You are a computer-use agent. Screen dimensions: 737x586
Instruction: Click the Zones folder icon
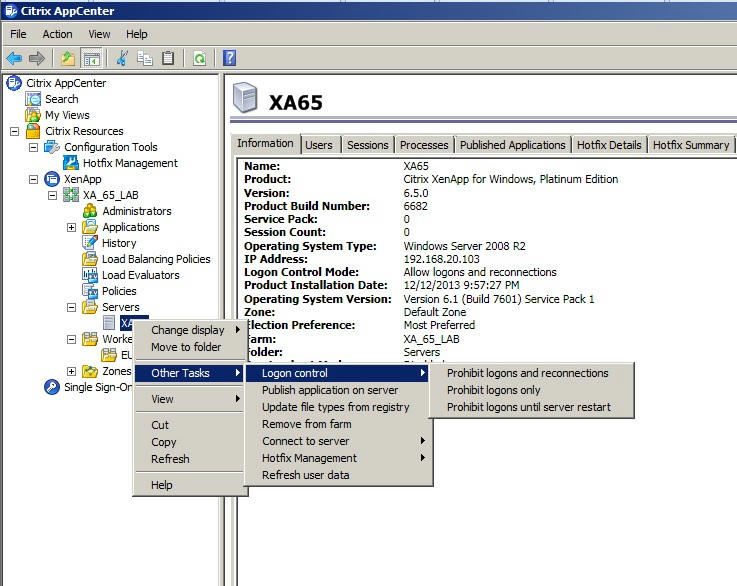pos(90,371)
